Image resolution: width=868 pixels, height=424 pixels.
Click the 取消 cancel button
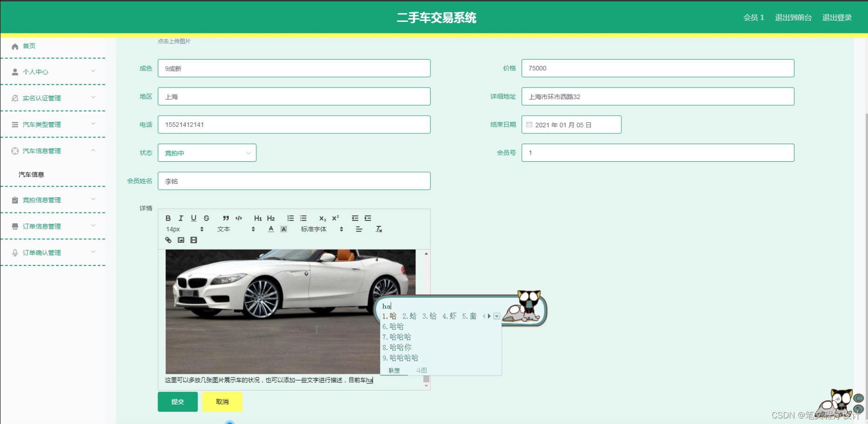[222, 402]
